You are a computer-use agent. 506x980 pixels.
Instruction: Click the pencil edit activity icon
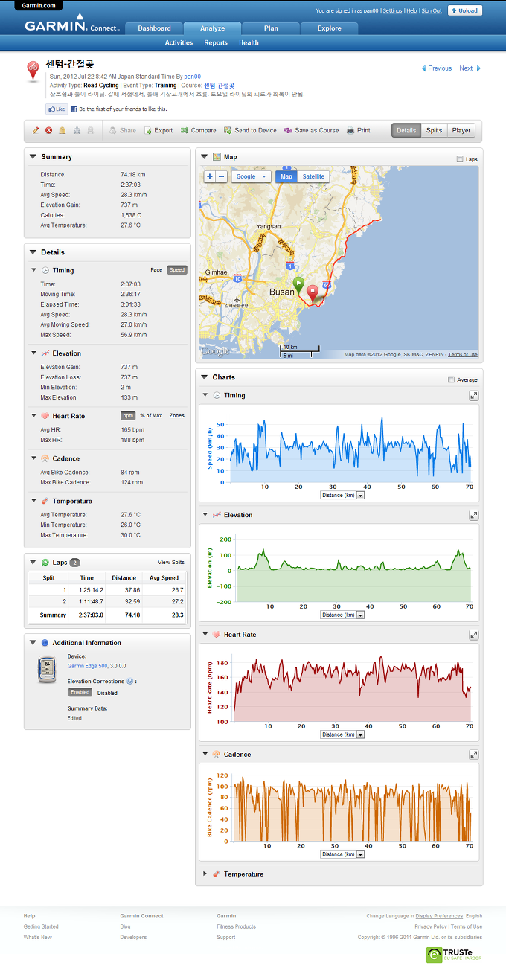[x=35, y=130]
